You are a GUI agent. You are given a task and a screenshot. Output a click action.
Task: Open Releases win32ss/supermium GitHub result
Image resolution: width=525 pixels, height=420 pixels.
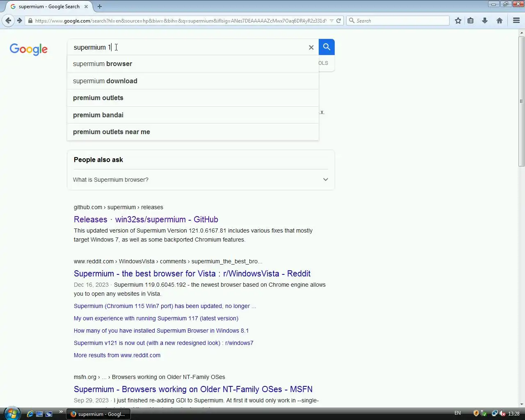point(146,219)
